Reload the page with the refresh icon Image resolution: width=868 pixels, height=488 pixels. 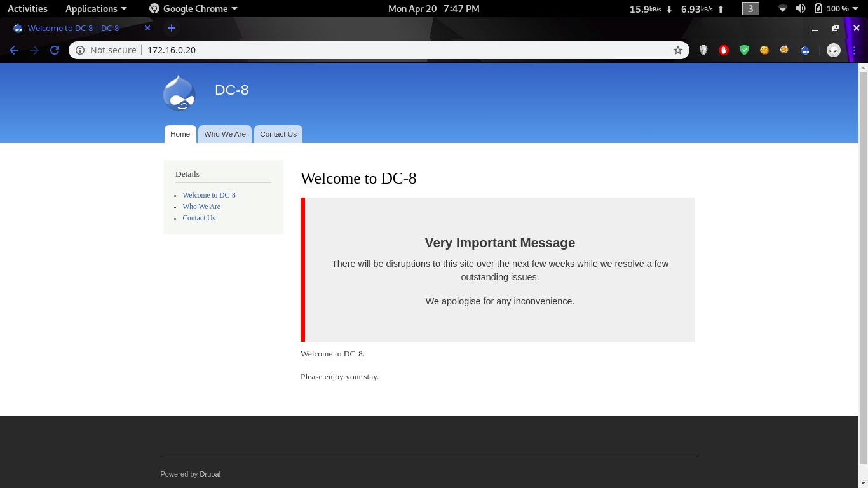pos(55,50)
